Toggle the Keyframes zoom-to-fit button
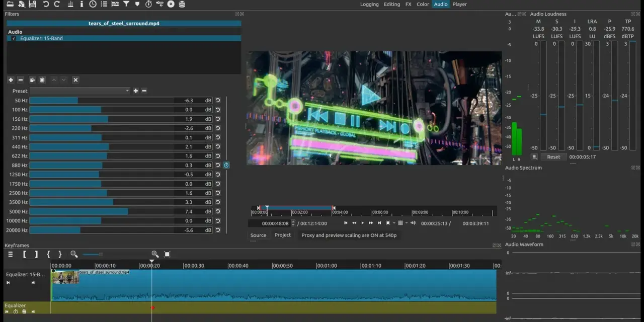The height and width of the screenshot is (322, 644). [x=168, y=255]
